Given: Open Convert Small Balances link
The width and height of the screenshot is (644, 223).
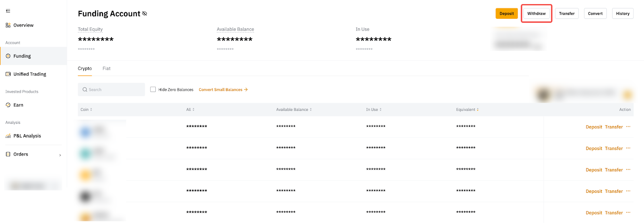Looking at the screenshot, I should 223,90.
